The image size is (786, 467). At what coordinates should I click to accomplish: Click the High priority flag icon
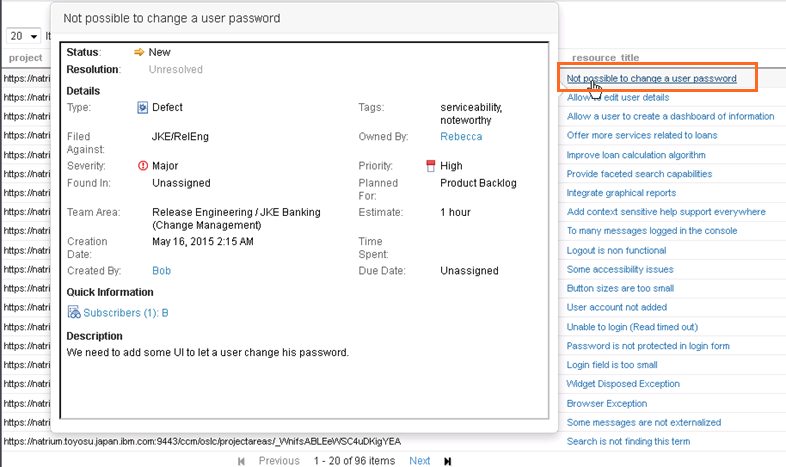pos(431,166)
